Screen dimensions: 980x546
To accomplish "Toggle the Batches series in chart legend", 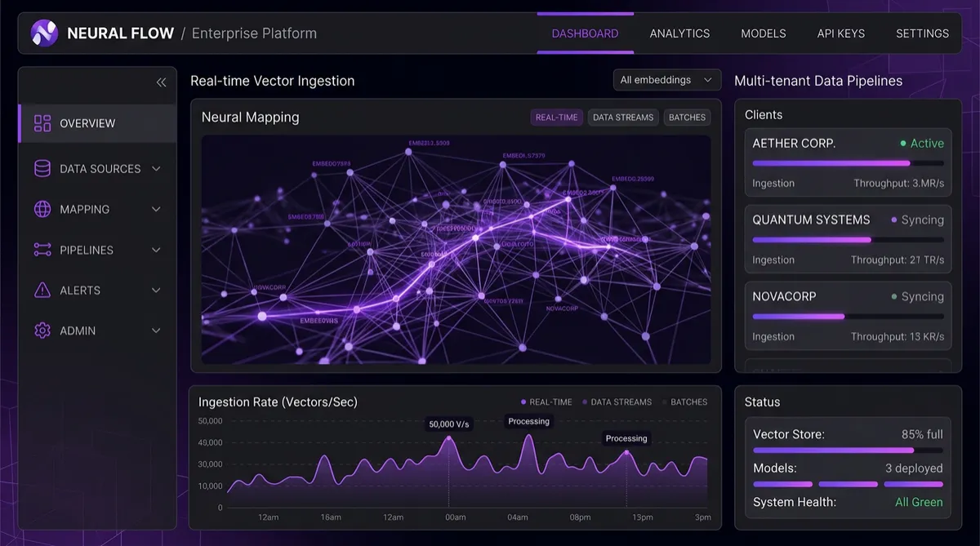I will point(684,402).
